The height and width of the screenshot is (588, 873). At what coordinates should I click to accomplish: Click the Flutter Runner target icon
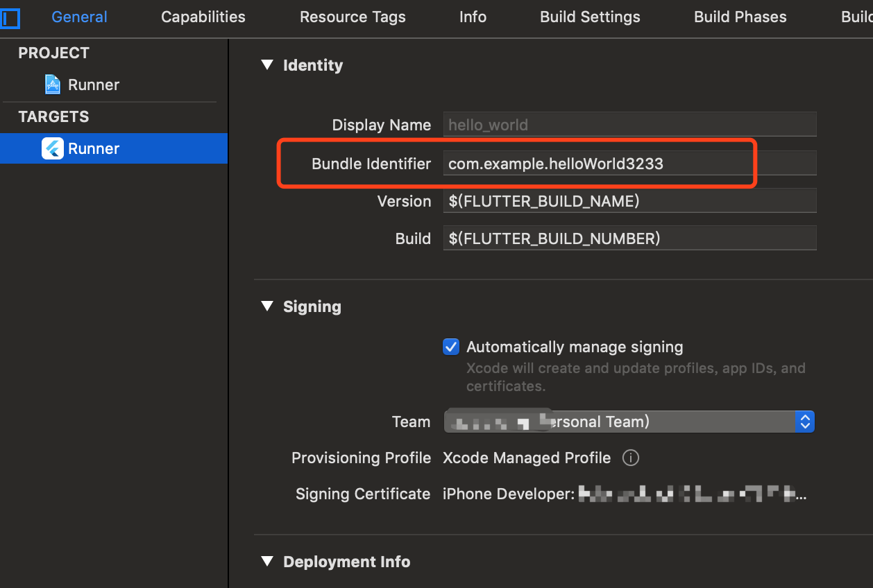pyautogui.click(x=53, y=148)
